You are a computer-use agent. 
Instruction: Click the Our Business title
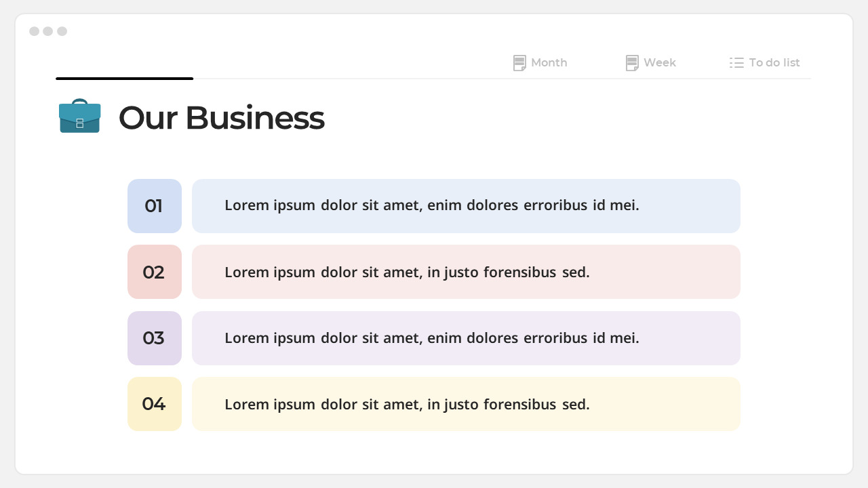click(222, 117)
